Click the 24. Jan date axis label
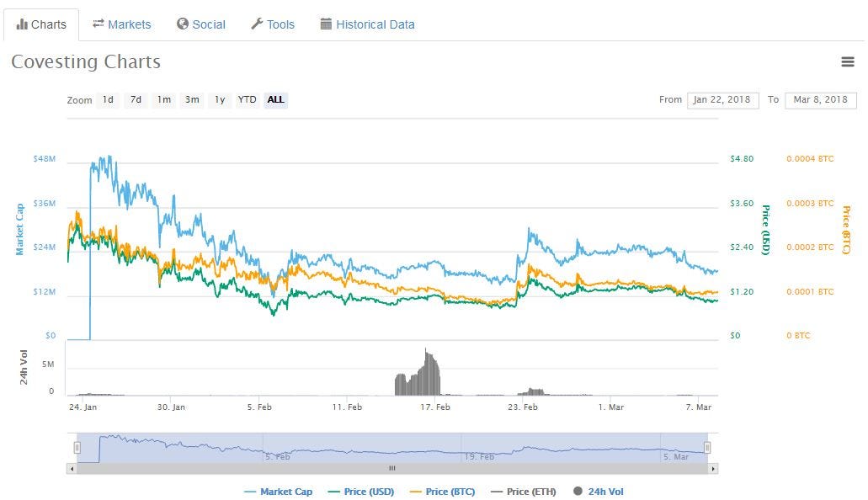This screenshot has width=868, height=500. (83, 407)
